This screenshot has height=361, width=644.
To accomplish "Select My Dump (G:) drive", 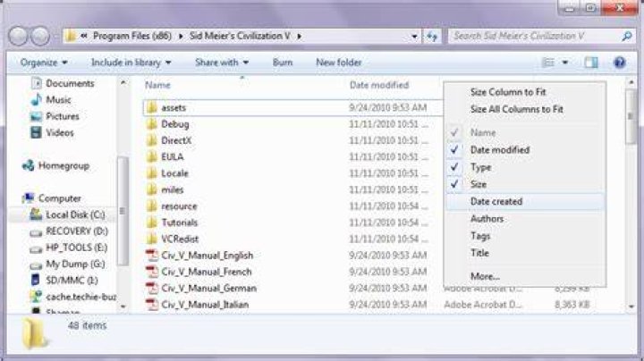I will (x=68, y=264).
